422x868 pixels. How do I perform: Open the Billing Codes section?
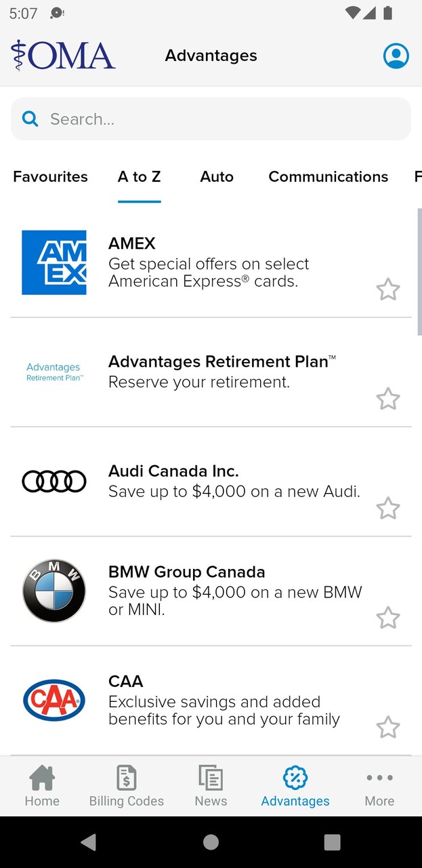click(x=126, y=786)
